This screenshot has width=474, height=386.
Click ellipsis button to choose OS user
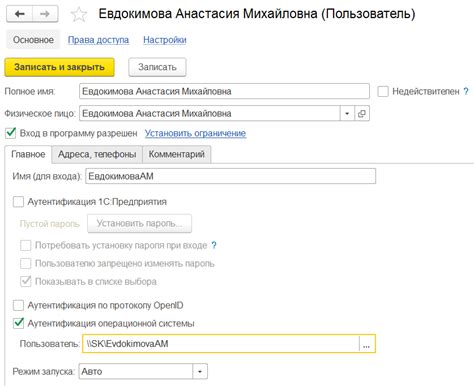click(367, 344)
